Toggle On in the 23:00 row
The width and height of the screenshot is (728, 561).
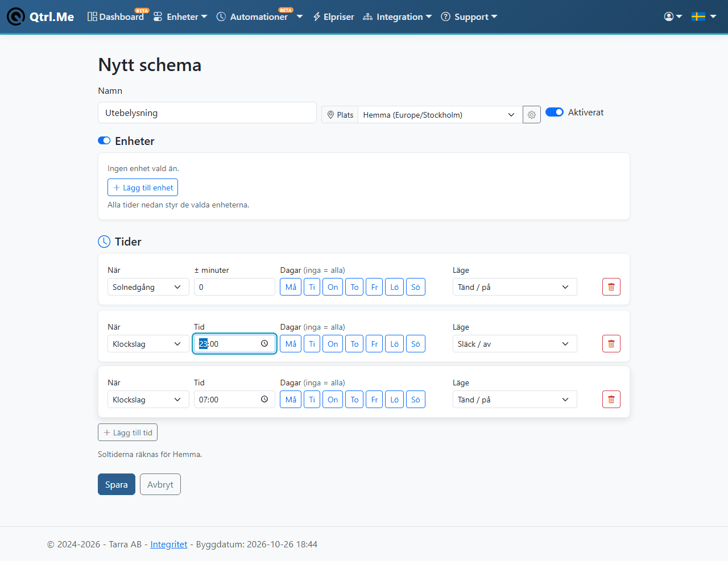[x=333, y=344]
